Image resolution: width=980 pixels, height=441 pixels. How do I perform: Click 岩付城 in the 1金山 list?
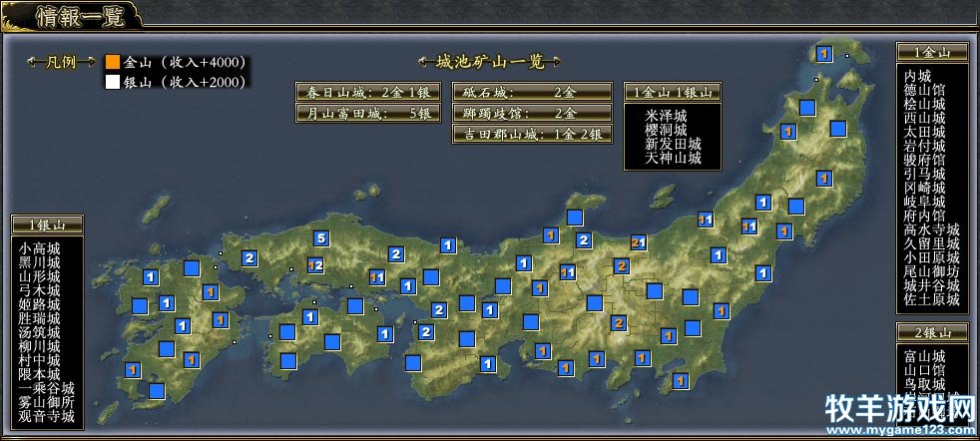[x=925, y=146]
